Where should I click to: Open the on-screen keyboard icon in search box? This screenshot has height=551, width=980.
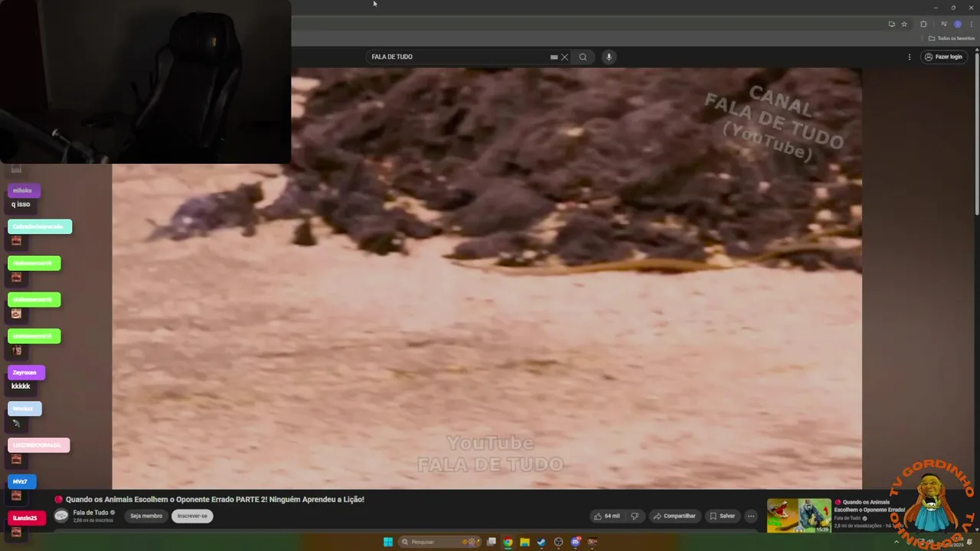click(554, 57)
